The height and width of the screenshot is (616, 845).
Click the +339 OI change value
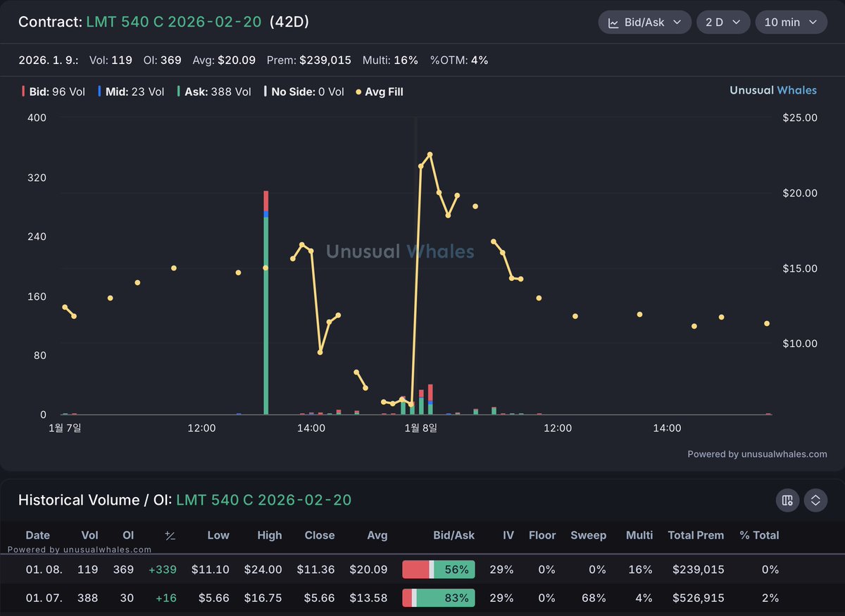pos(163,570)
